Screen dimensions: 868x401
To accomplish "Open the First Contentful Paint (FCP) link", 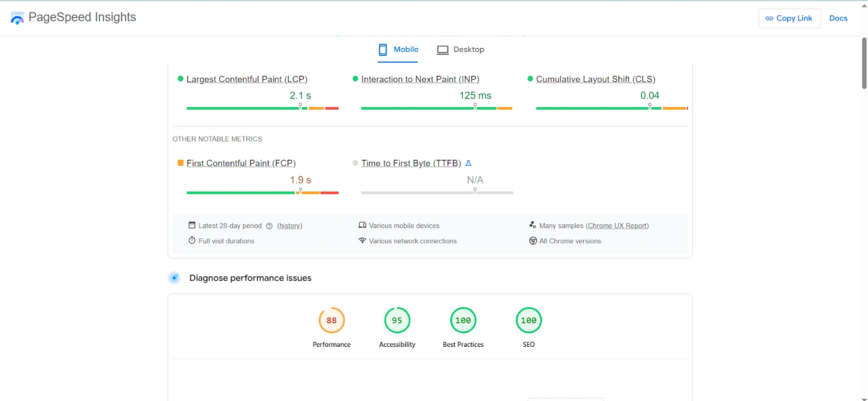I will coord(241,163).
